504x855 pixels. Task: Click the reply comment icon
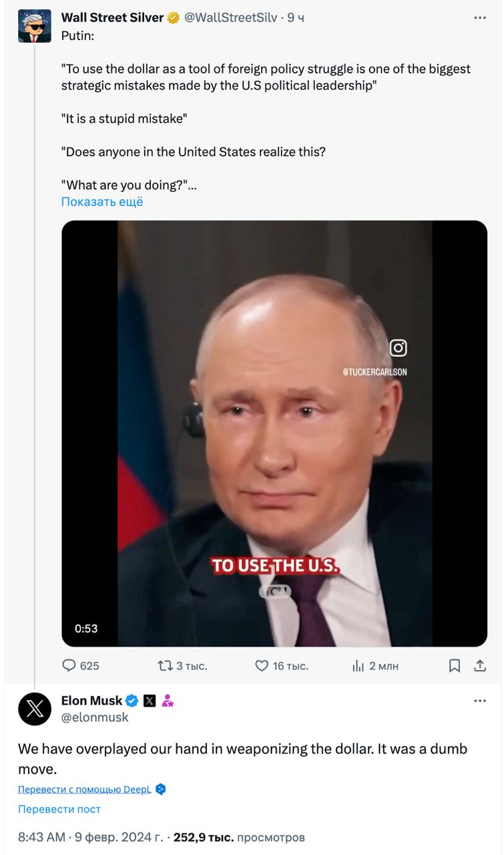point(69,665)
